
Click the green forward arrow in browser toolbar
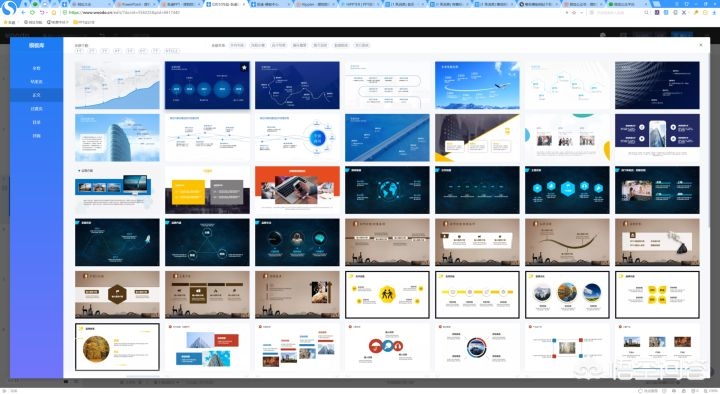point(32,12)
